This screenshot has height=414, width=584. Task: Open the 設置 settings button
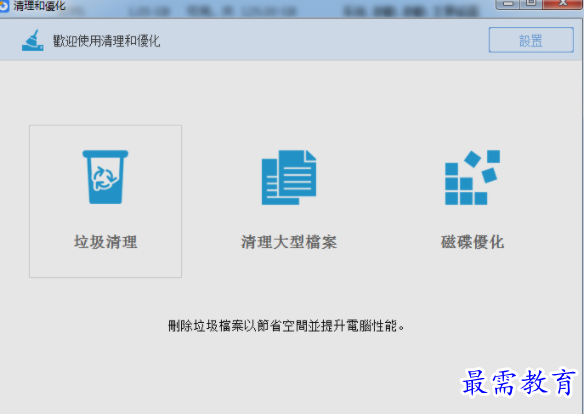point(531,40)
